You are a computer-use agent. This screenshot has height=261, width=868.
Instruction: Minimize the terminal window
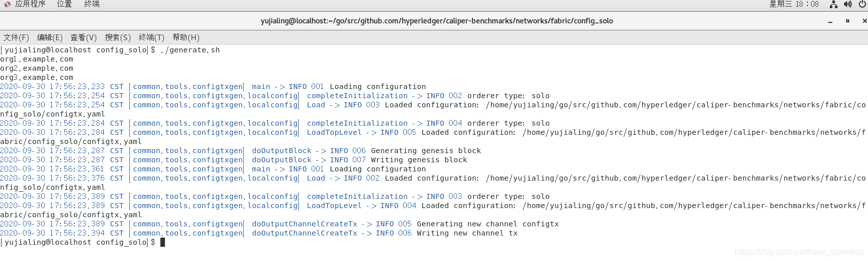(830, 21)
